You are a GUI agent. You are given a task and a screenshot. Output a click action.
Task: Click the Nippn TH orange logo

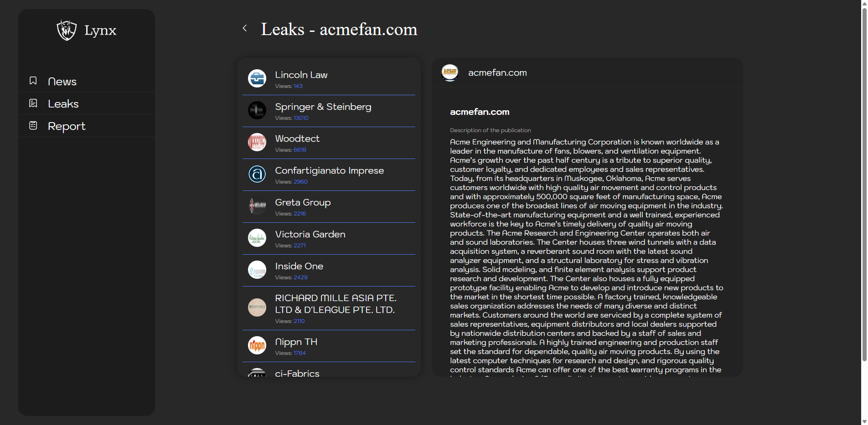[257, 345]
